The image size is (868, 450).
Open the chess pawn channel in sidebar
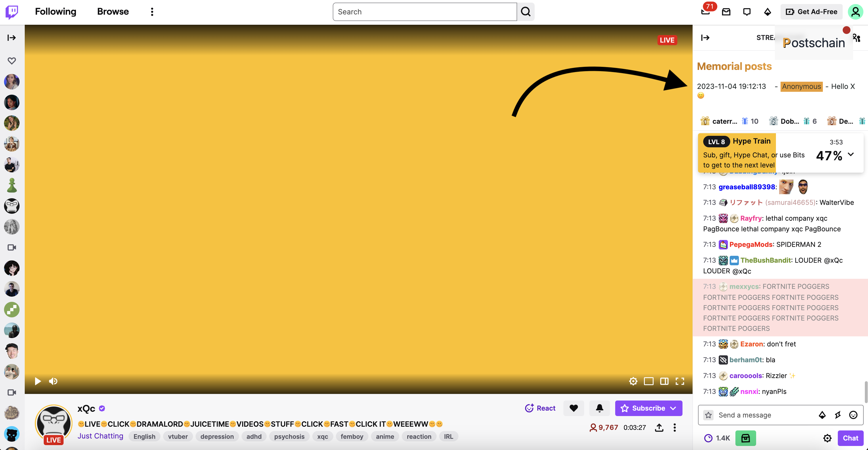coord(12,185)
